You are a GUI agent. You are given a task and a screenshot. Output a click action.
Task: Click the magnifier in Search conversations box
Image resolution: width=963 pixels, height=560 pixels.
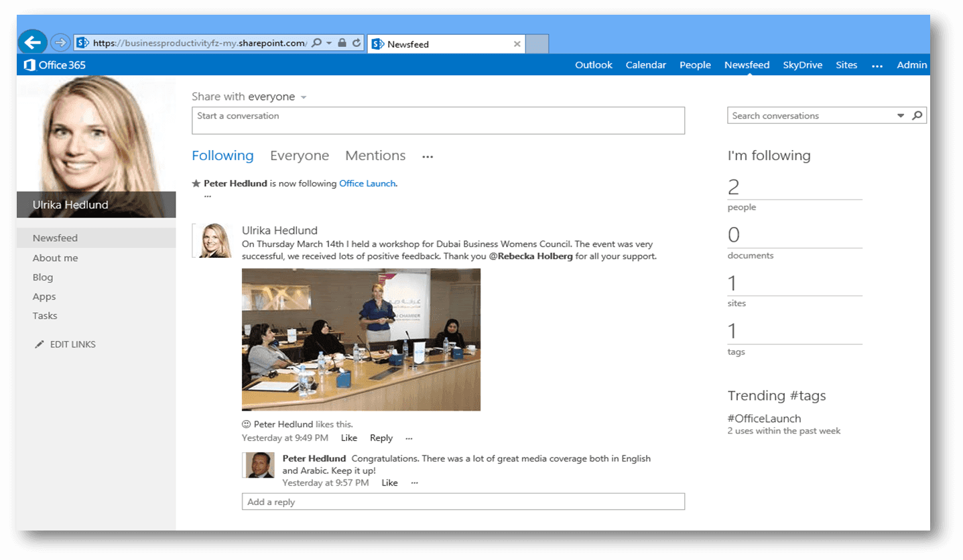[917, 115]
